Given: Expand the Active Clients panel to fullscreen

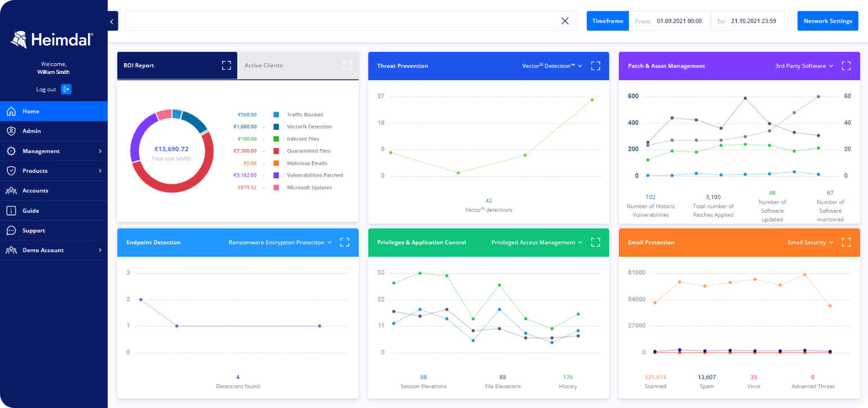Looking at the screenshot, I should tap(347, 65).
